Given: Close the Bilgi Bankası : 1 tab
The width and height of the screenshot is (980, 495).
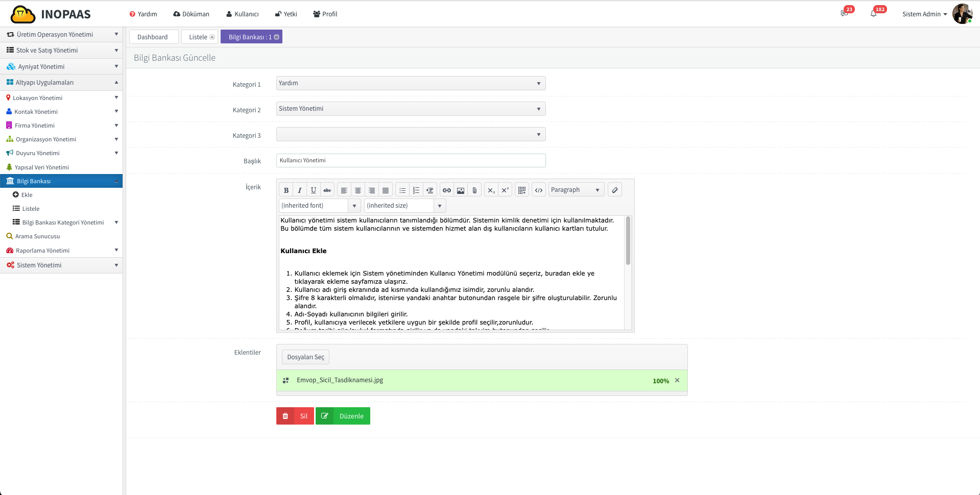Looking at the screenshot, I should (x=277, y=37).
